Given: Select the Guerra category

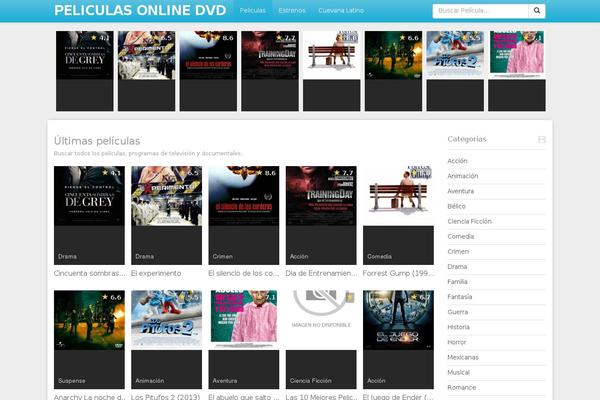Looking at the screenshot, I should 458,312.
